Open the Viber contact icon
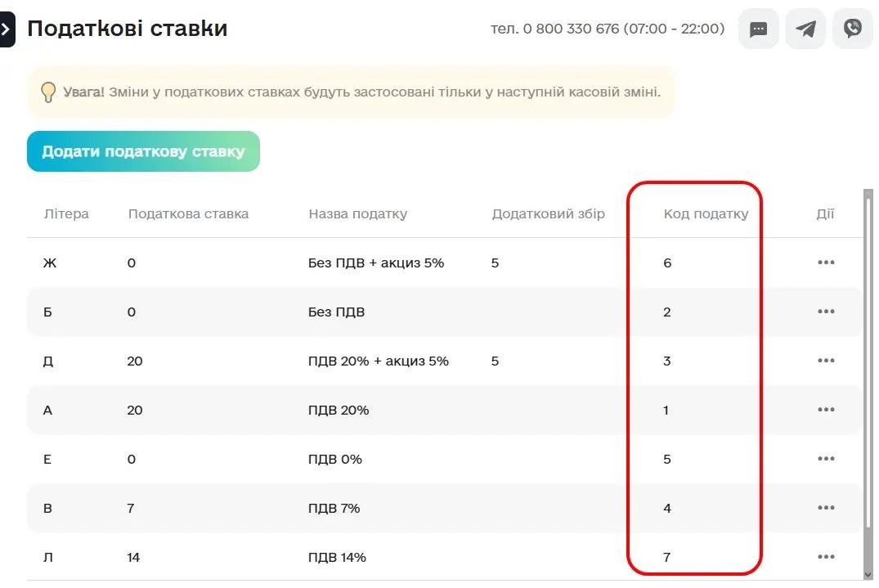This screenshot has height=588, width=879. click(852, 29)
